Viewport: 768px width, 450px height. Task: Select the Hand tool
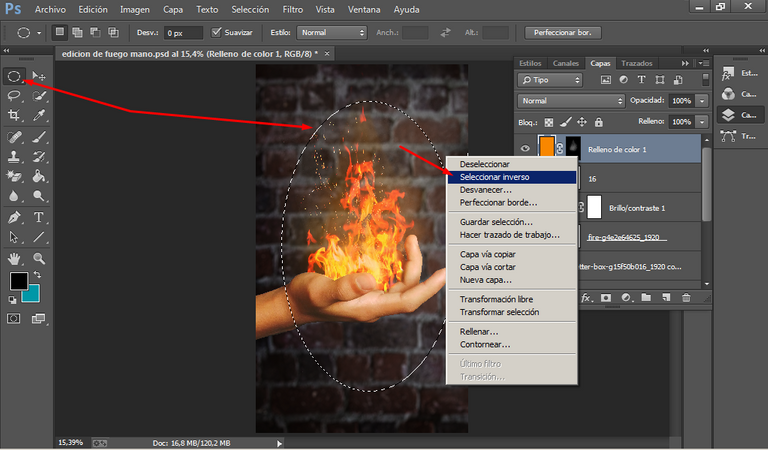pos(14,259)
